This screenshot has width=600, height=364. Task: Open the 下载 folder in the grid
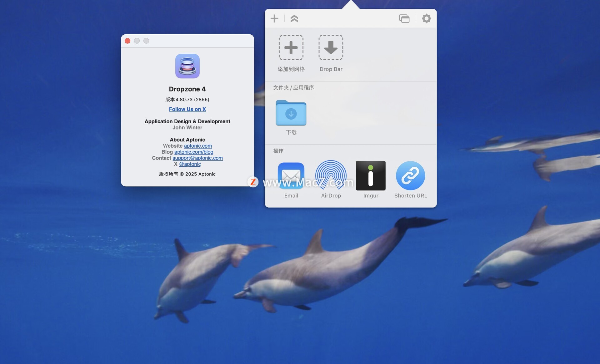coord(291,113)
